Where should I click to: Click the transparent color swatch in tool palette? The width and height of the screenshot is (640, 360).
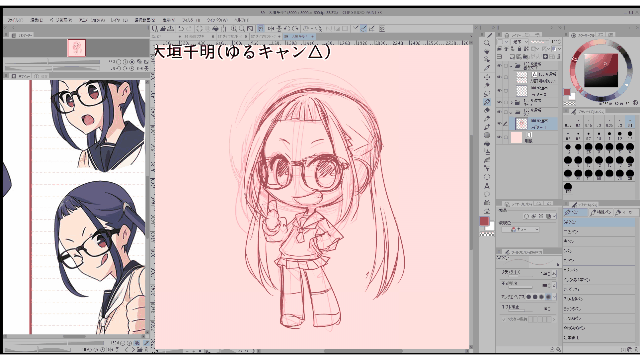click(x=487, y=234)
